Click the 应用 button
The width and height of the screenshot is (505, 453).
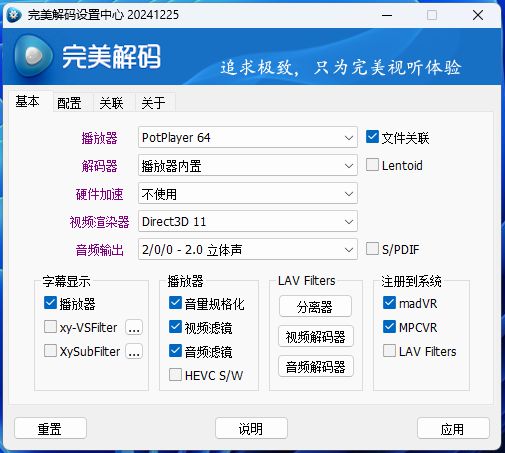tap(453, 428)
